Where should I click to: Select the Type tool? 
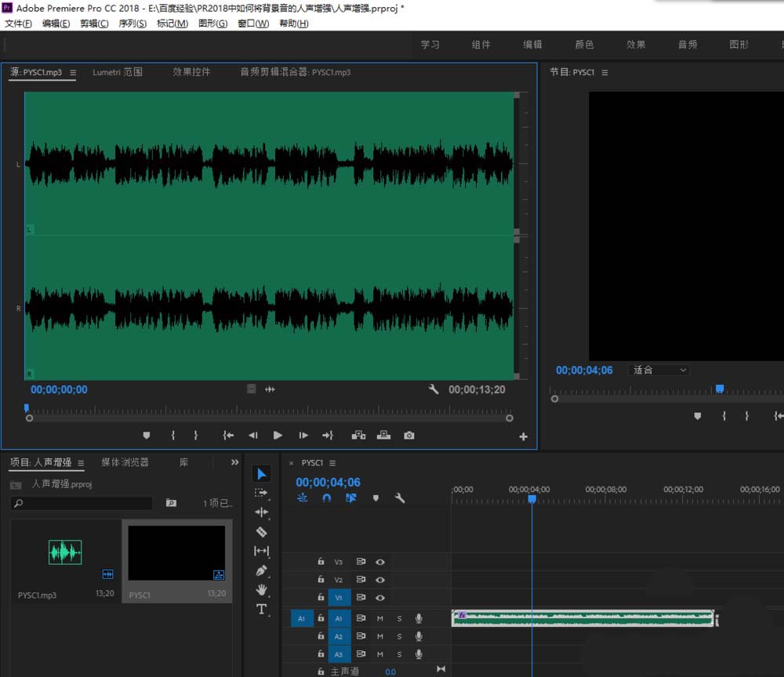click(x=262, y=609)
